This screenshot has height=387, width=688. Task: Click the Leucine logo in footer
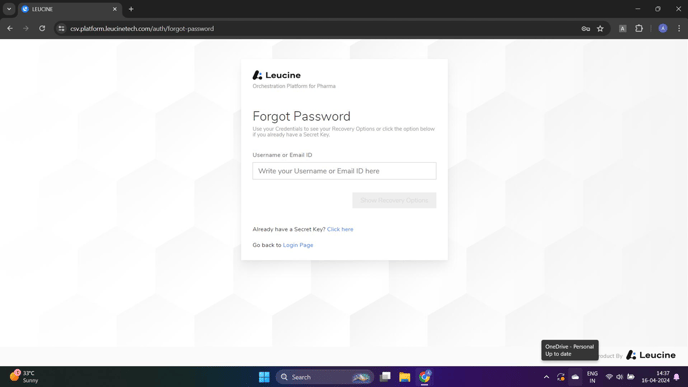coord(651,355)
